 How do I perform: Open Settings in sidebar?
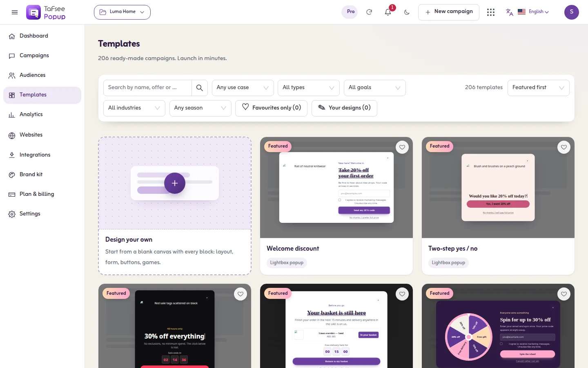[42, 214]
